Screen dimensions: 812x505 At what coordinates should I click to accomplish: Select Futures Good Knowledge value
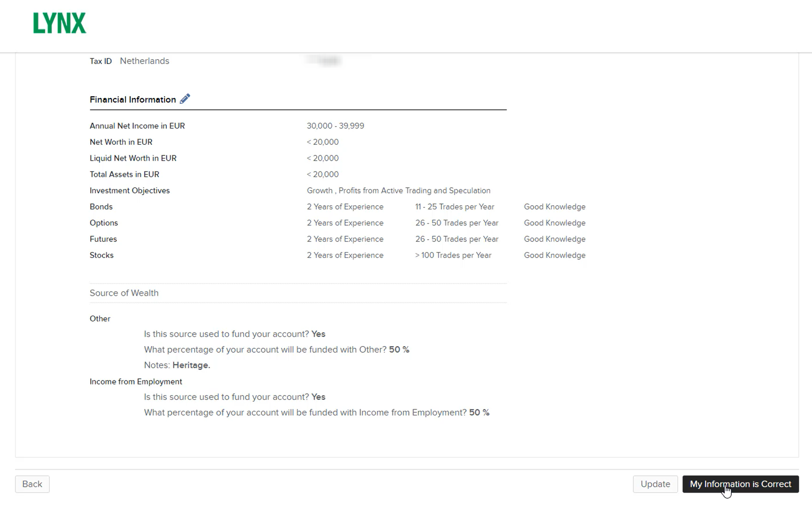[x=555, y=239]
